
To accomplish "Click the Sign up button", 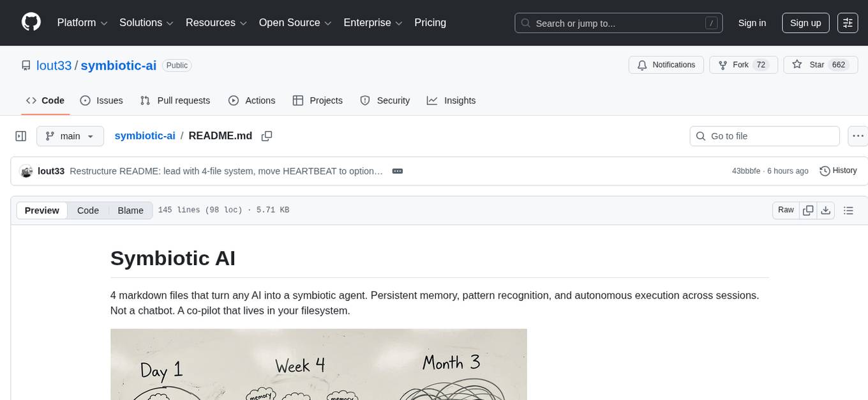I will point(805,23).
